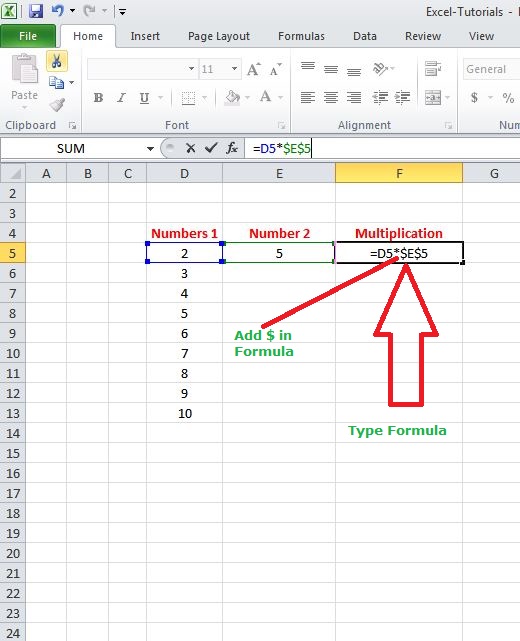Click the Center align text icon
The width and height of the screenshot is (520, 641).
(x=331, y=97)
